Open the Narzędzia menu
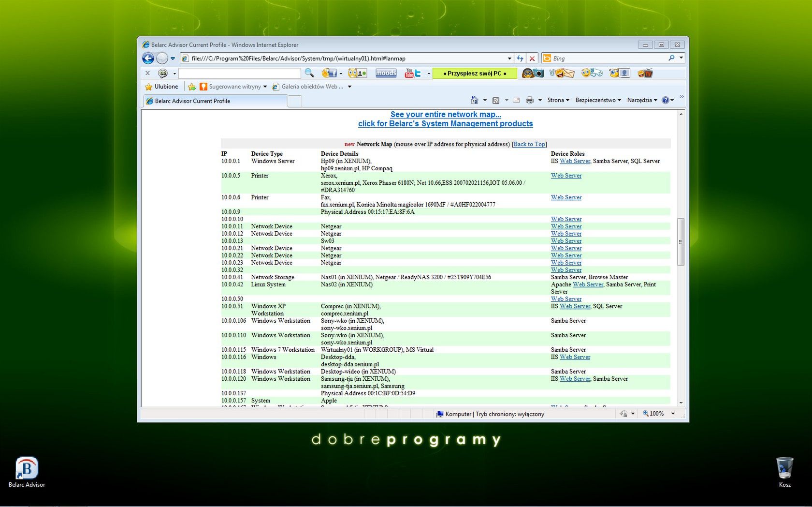The image size is (812, 507). pos(642,100)
